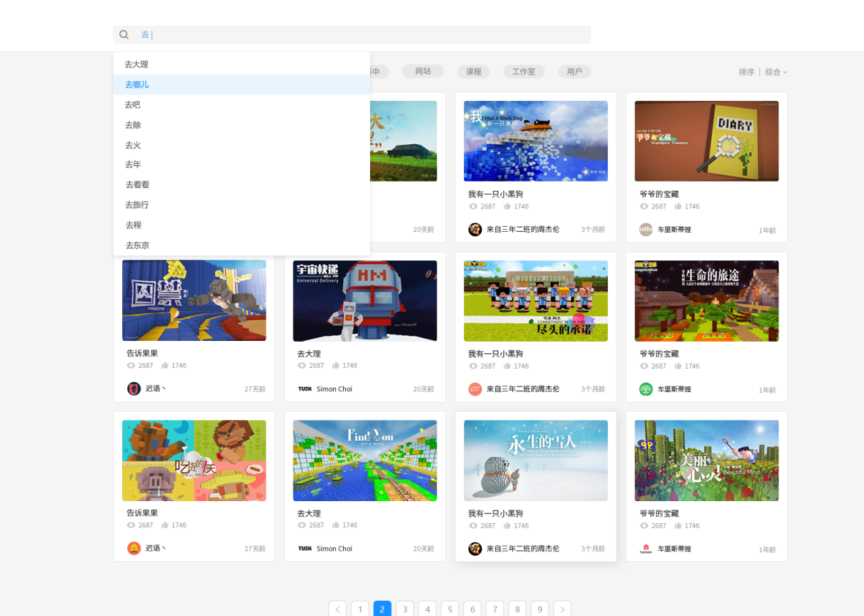Pick the 去吧 suggestion
The height and width of the screenshot is (616, 864).
click(241, 105)
